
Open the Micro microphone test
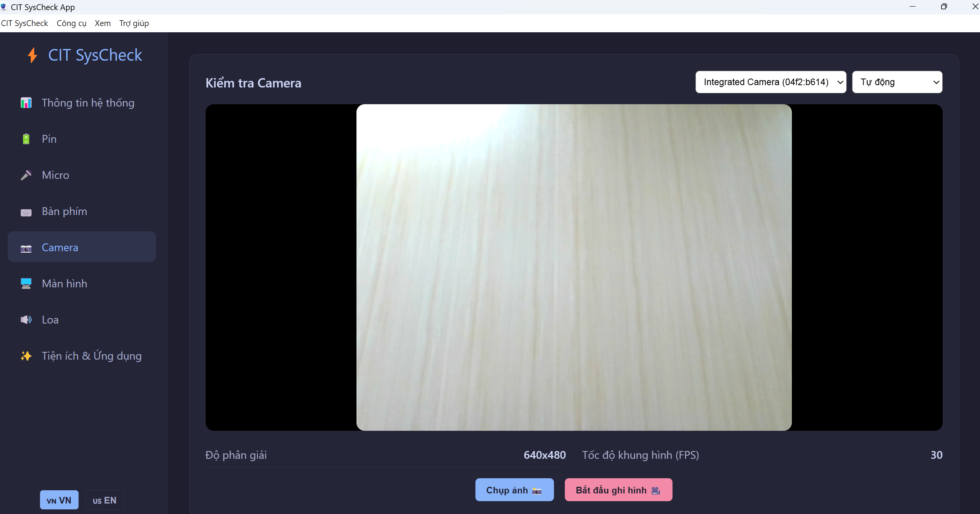(55, 175)
